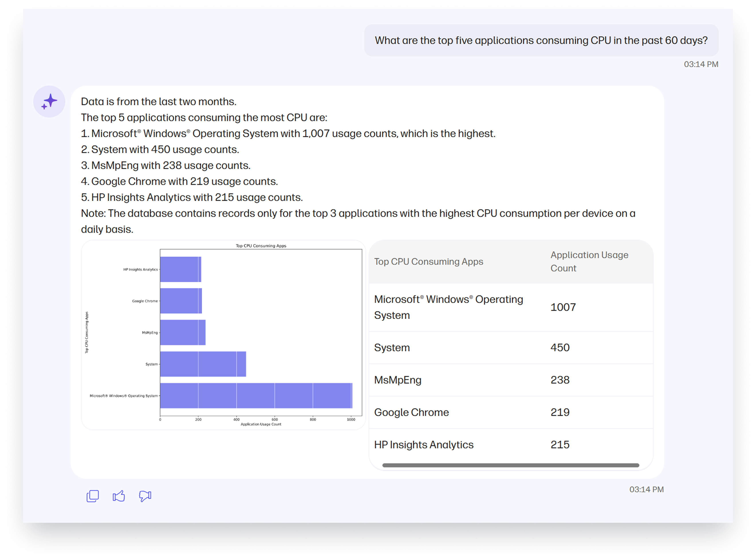Click list item 5 about HP Insights Analytics
The width and height of the screenshot is (756, 560).
coord(192,197)
